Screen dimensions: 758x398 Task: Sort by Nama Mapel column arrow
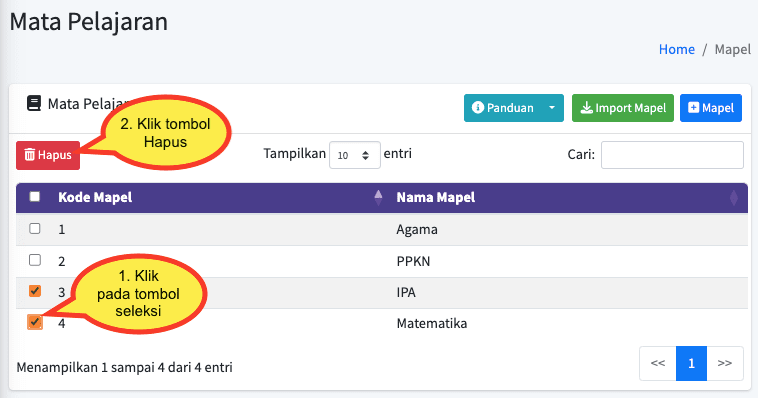point(733,198)
